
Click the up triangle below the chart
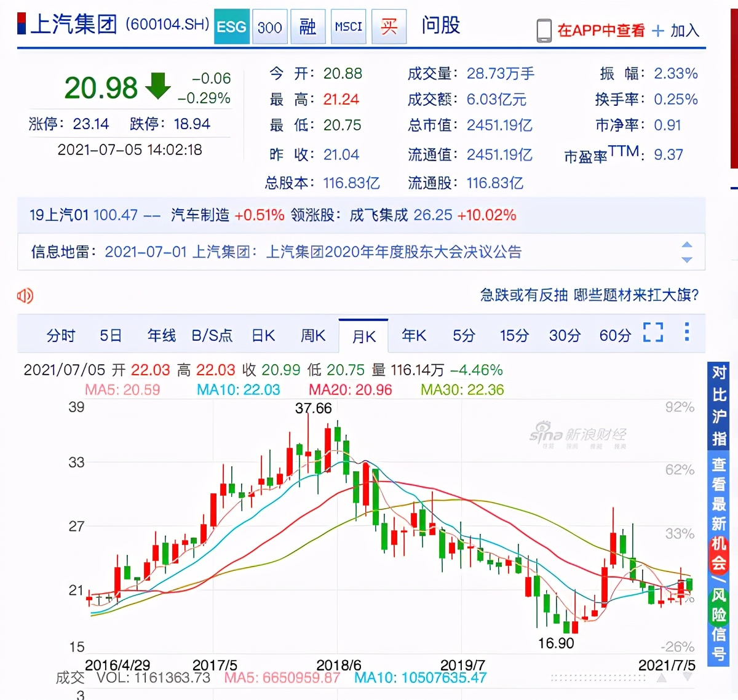click(662, 677)
